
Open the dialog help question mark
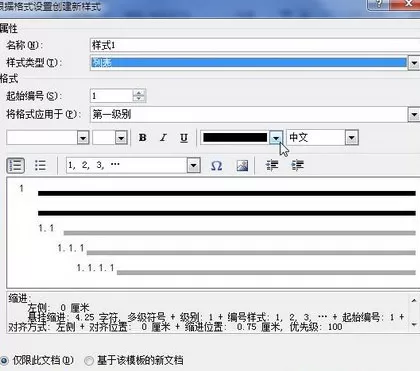click(x=379, y=4)
